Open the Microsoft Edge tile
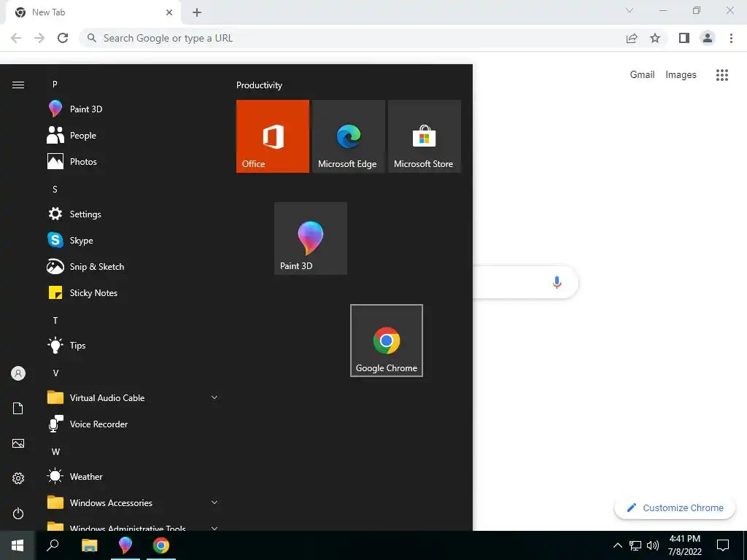The height and width of the screenshot is (560, 747). 348,136
